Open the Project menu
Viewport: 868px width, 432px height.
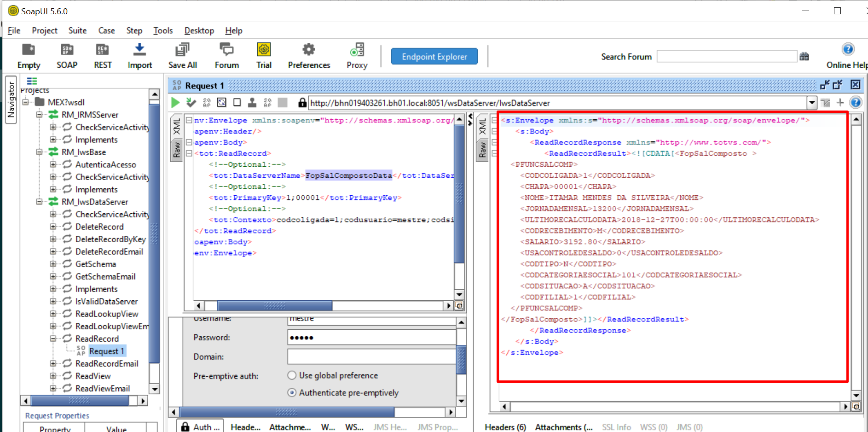pos(45,30)
